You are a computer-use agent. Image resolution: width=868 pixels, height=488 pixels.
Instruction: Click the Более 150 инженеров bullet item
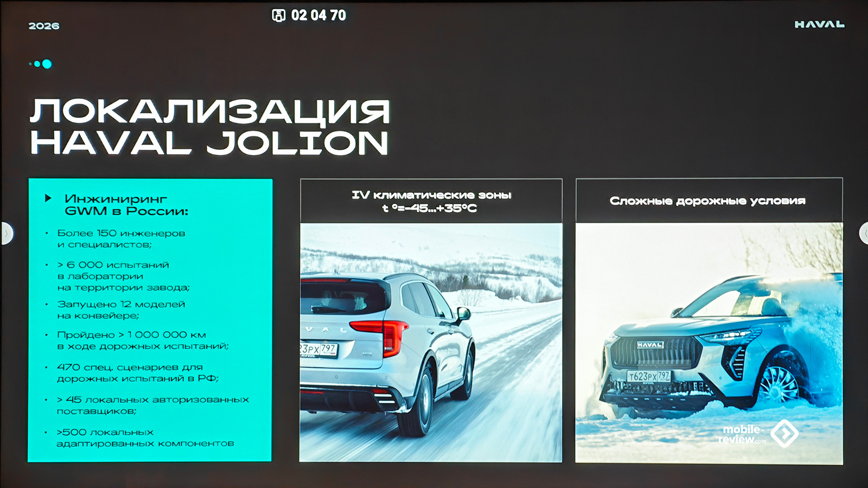(120, 239)
